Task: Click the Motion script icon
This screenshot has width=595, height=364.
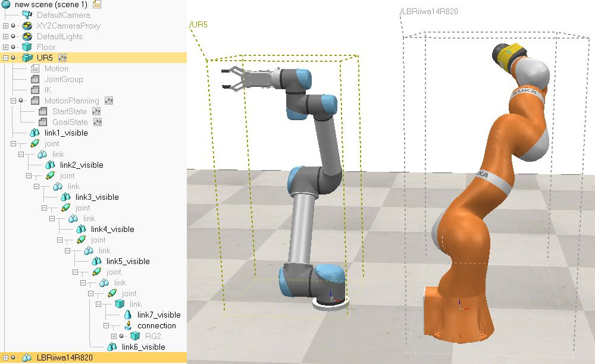Action: pos(35,68)
